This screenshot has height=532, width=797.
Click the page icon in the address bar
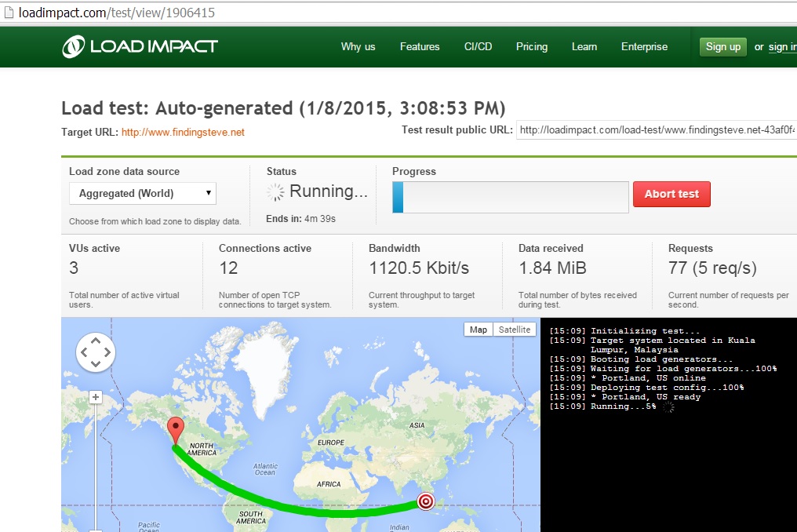(9, 13)
